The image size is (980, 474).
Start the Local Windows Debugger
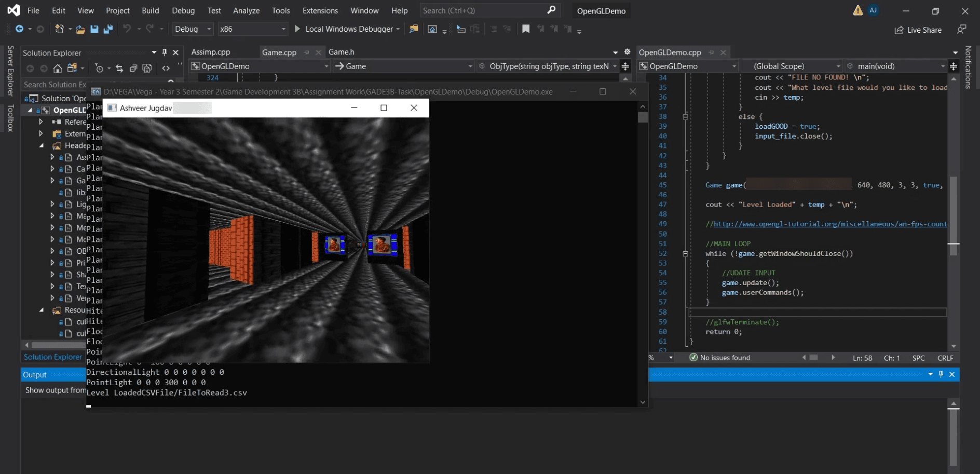(x=344, y=29)
